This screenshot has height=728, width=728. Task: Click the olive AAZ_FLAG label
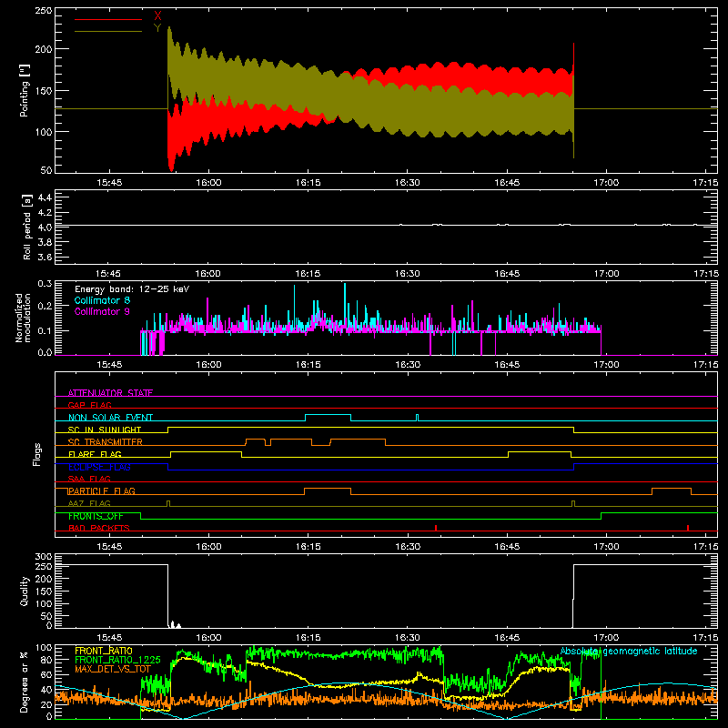tap(89, 503)
